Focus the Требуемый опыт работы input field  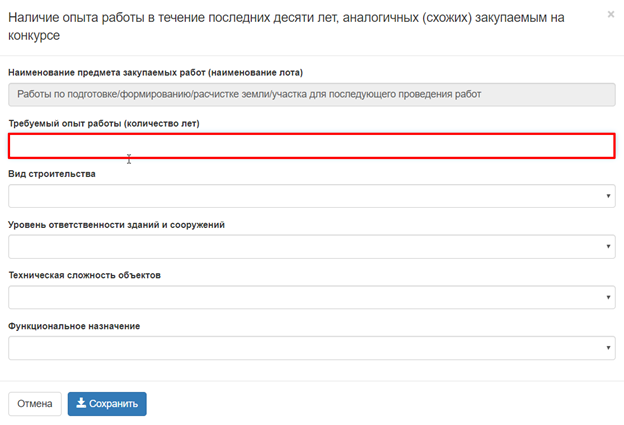pyautogui.click(x=311, y=146)
